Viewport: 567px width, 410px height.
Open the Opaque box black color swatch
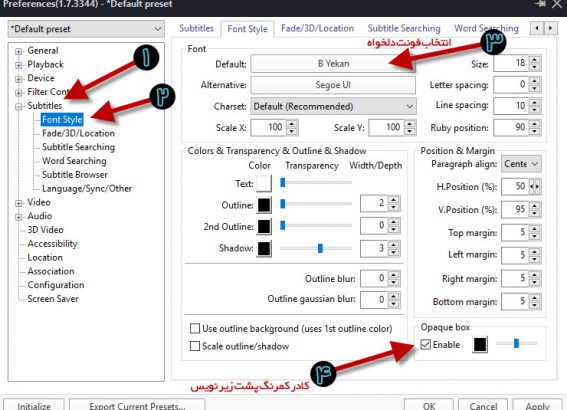(x=480, y=344)
